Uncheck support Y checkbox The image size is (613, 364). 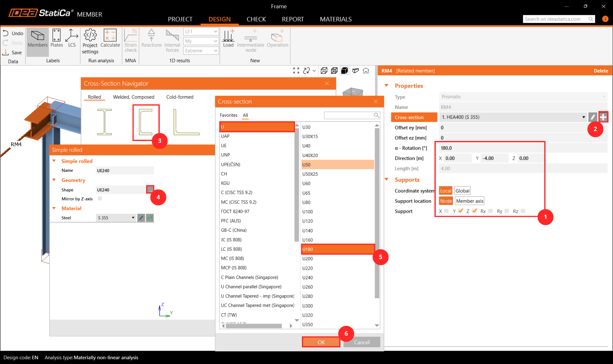coord(461,211)
